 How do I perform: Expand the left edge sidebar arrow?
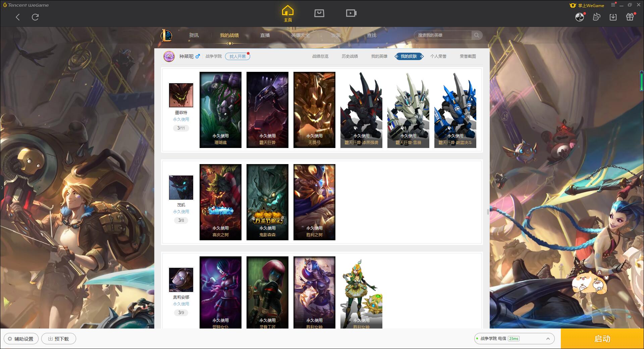(x=2, y=187)
